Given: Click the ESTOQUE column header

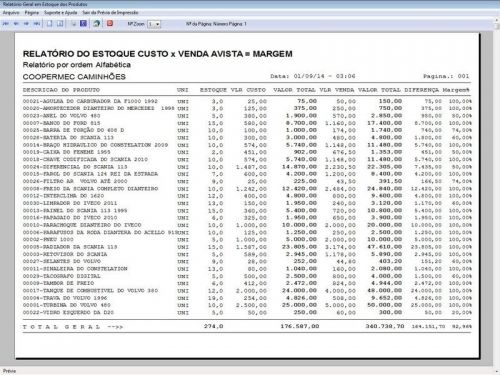Looking at the screenshot, I should [x=213, y=90].
